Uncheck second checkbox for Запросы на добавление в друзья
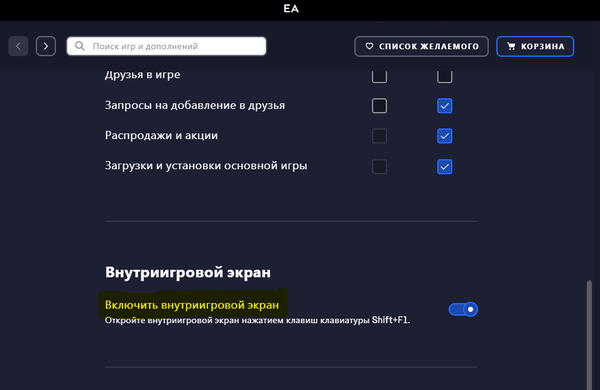 tap(445, 106)
